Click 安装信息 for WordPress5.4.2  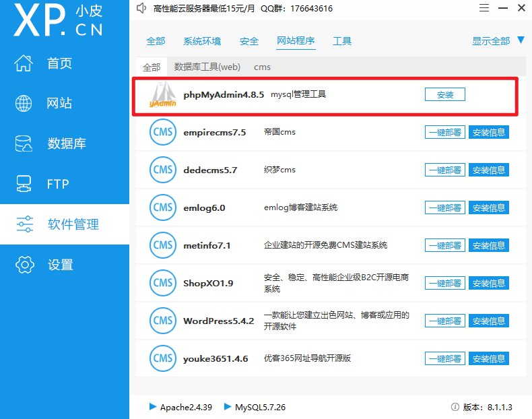click(489, 321)
